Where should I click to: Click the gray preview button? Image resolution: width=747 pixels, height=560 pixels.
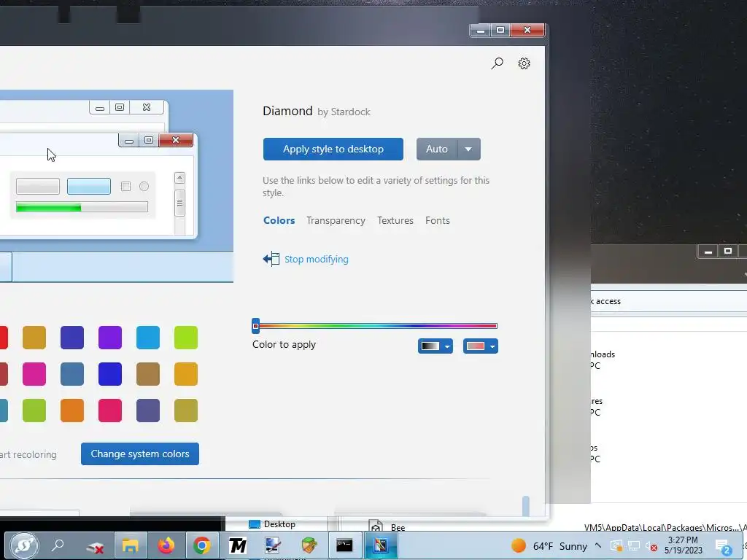point(38,186)
